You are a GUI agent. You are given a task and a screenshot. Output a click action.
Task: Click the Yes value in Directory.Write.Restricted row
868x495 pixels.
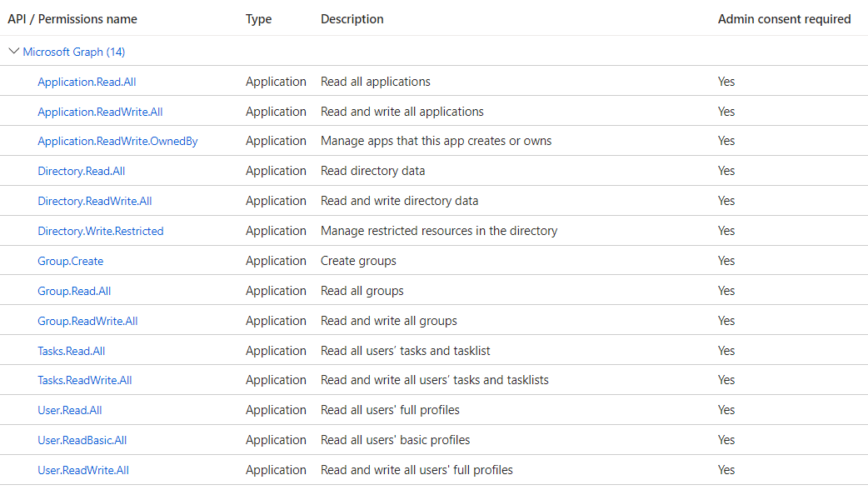(726, 231)
